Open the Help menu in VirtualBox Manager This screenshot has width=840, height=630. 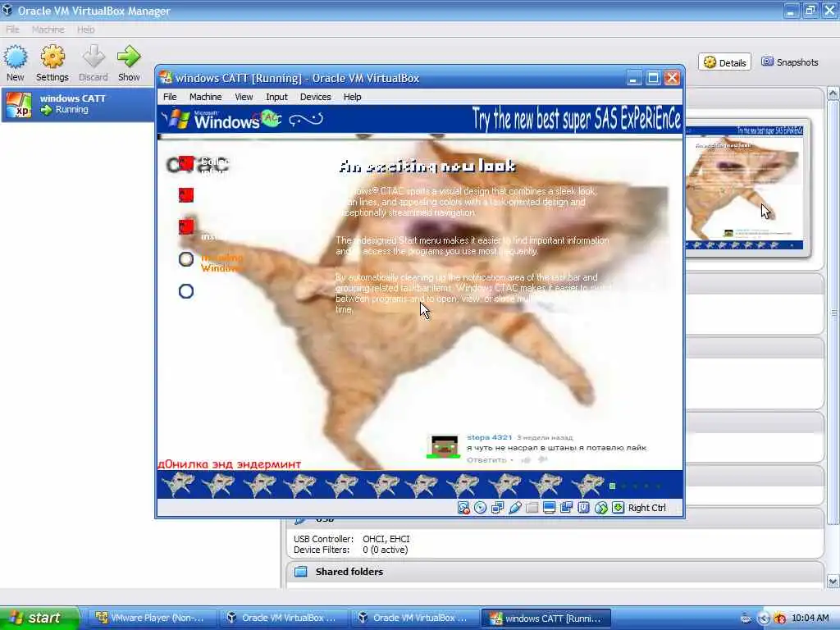pyautogui.click(x=85, y=30)
